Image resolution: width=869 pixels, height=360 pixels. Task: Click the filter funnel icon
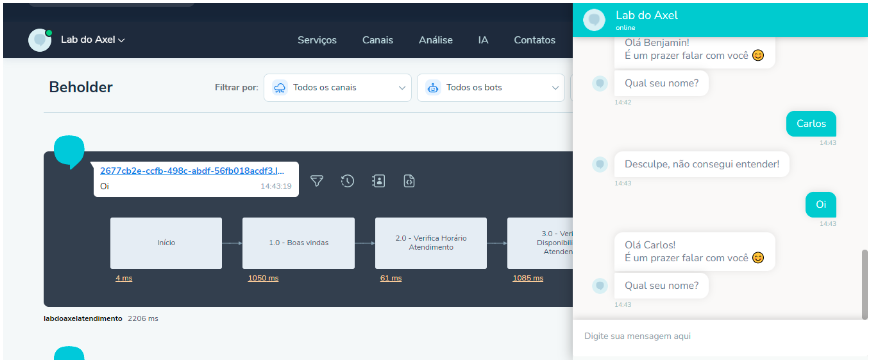(x=316, y=181)
